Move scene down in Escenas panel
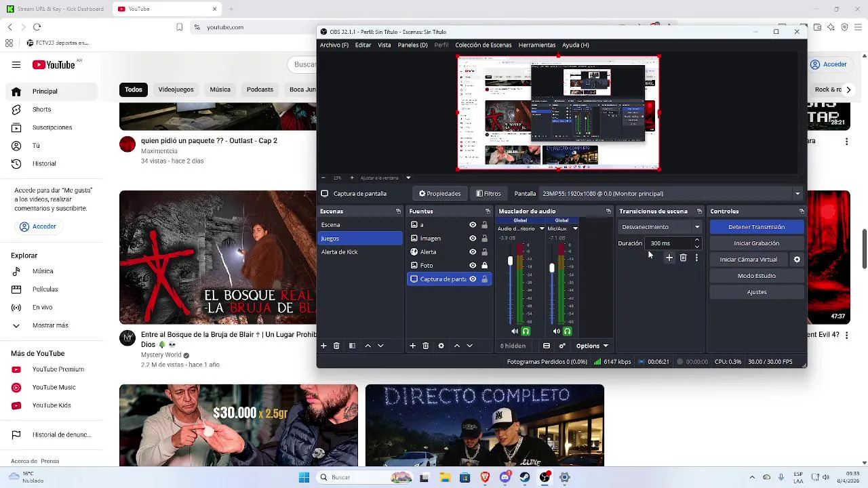This screenshot has height=488, width=868. (380, 346)
